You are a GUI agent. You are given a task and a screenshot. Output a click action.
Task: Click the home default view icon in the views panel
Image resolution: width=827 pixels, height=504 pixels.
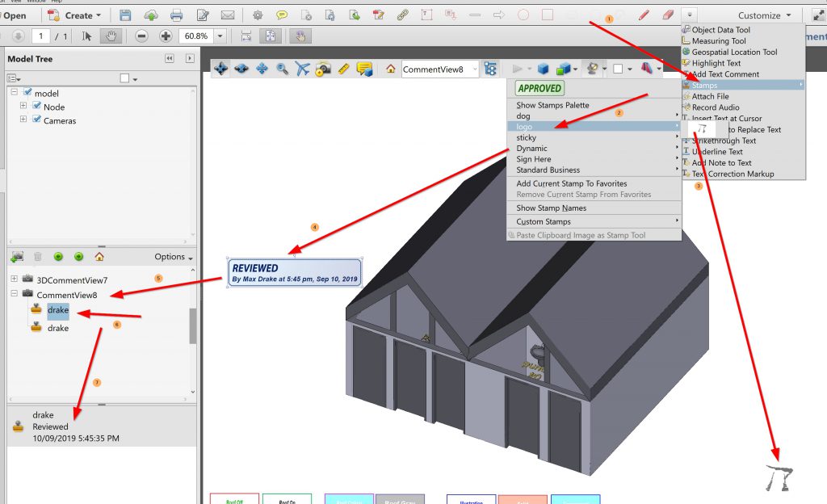99,257
